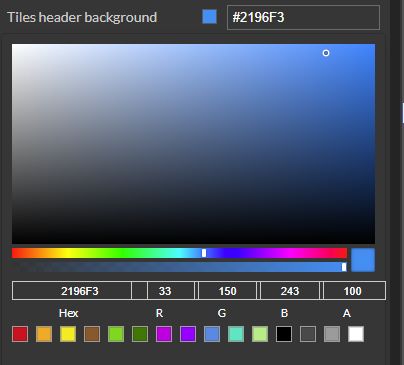This screenshot has height=365, width=404.
Task: Pick the turquoise preset swatch
Action: [x=236, y=334]
